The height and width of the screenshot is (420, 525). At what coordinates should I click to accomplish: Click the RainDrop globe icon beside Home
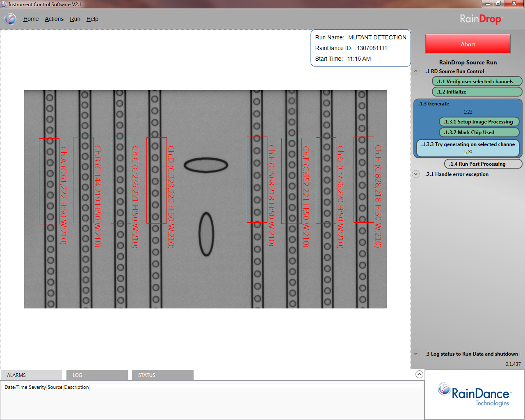click(x=10, y=19)
